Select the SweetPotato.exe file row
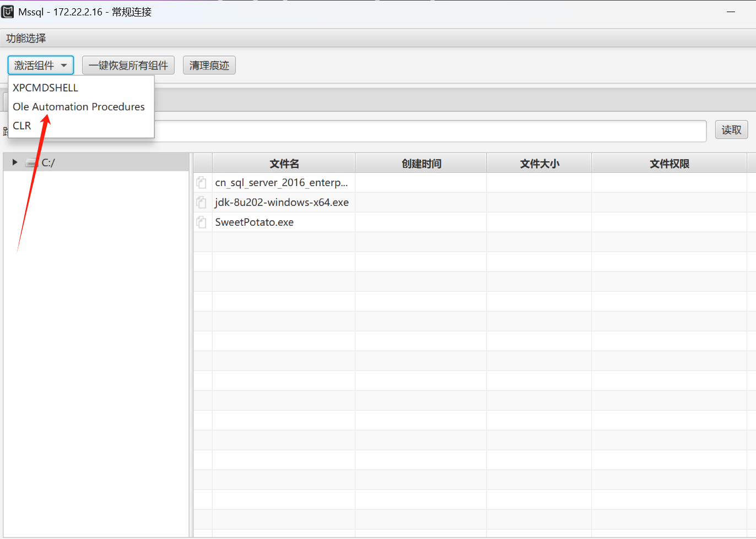 click(255, 222)
